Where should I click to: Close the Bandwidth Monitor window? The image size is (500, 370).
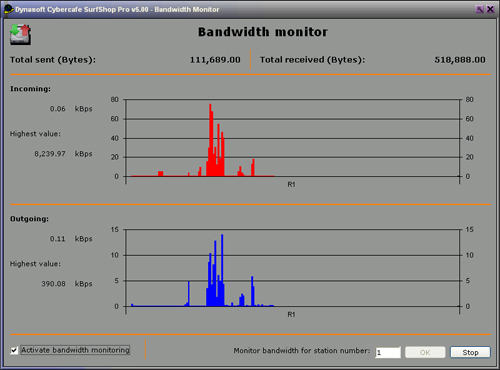[x=490, y=9]
